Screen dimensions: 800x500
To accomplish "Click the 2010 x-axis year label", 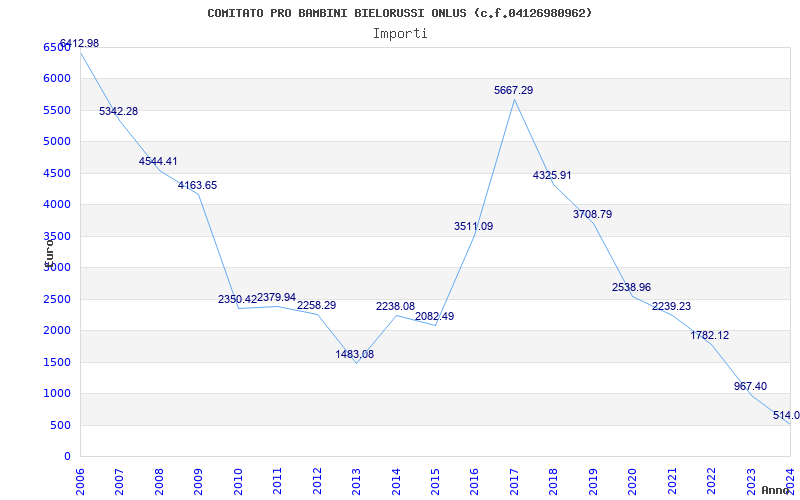I will click(238, 481).
